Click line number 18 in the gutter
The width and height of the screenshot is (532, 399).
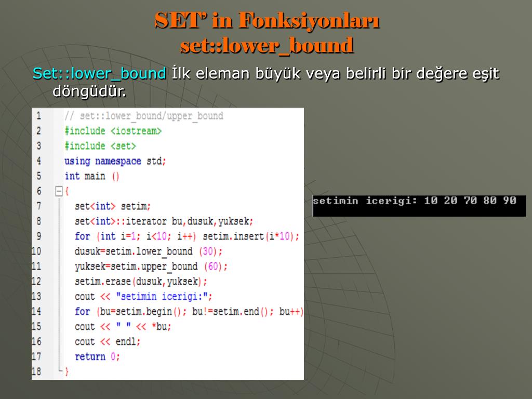point(37,371)
